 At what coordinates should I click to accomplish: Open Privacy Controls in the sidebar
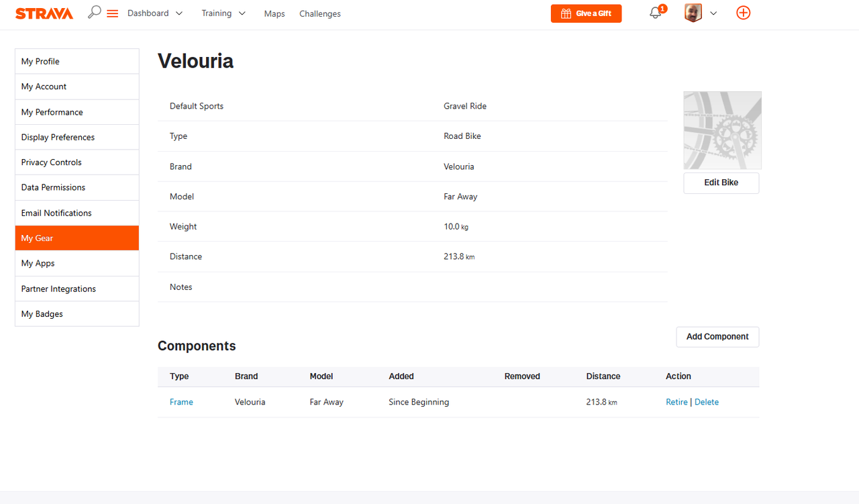coord(77,162)
